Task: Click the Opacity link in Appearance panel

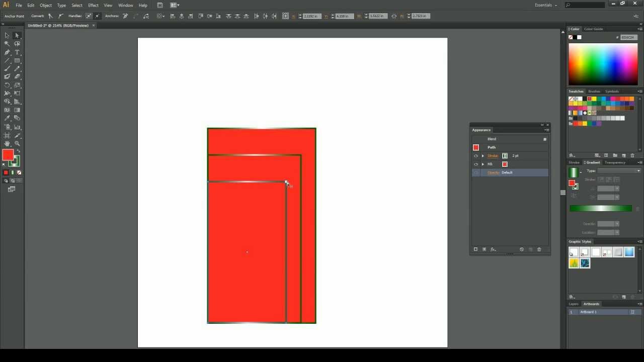Action: [494, 172]
